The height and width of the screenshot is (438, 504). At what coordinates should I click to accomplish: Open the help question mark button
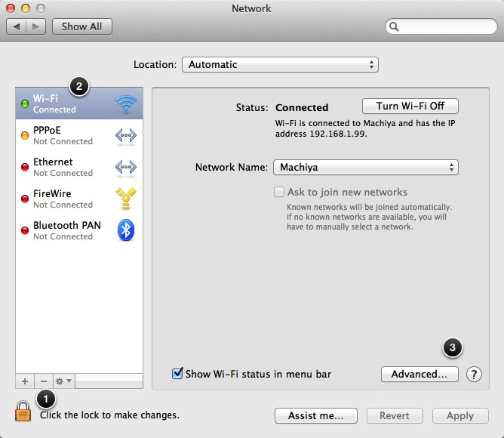click(474, 375)
